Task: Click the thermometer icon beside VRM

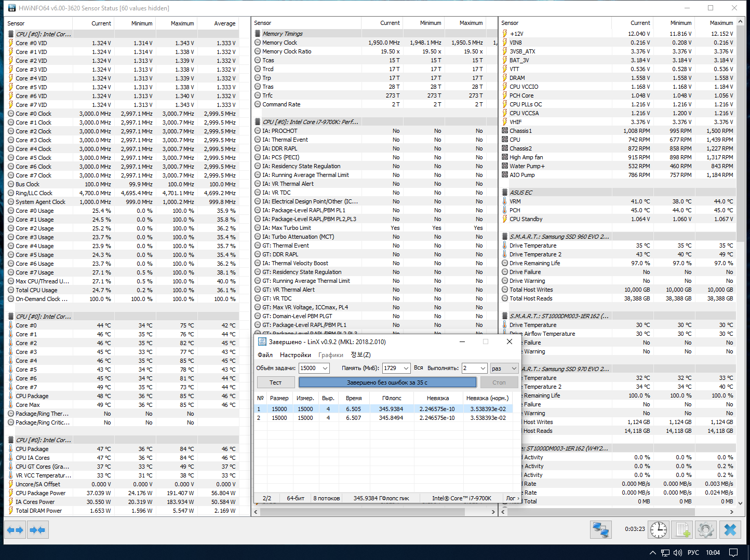Action: click(505, 201)
